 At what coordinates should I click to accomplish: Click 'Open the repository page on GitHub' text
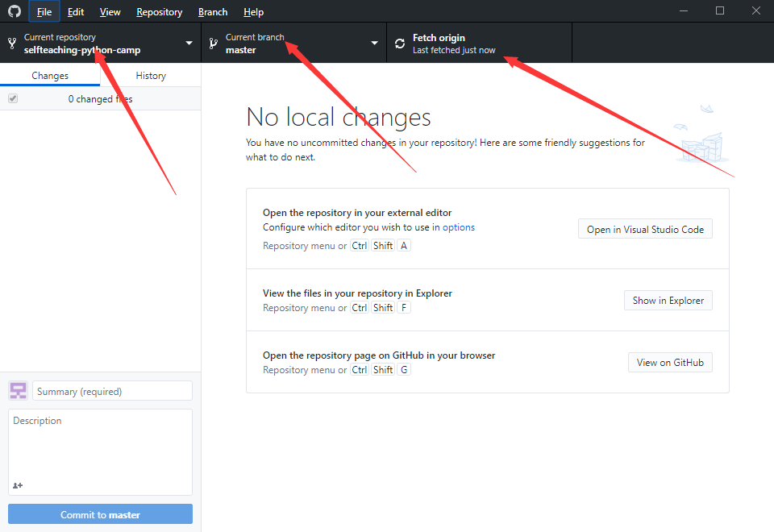(379, 355)
